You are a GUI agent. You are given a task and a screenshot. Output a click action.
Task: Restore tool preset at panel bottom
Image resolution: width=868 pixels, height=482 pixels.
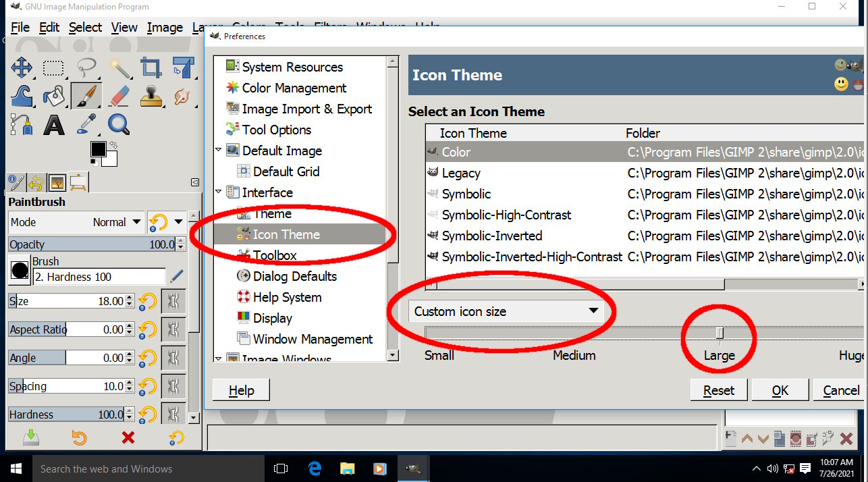[79, 437]
